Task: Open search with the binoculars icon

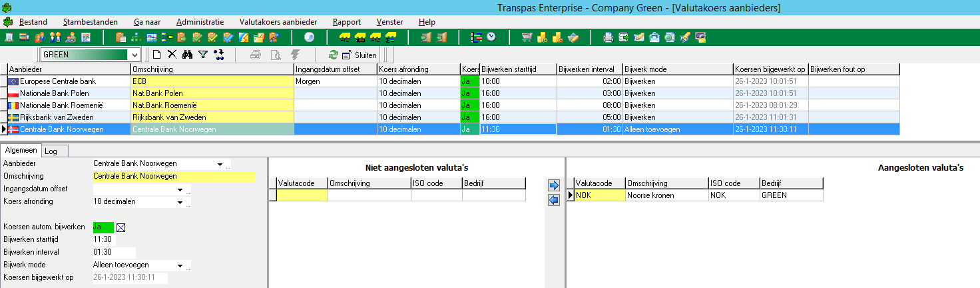Action: [187, 54]
